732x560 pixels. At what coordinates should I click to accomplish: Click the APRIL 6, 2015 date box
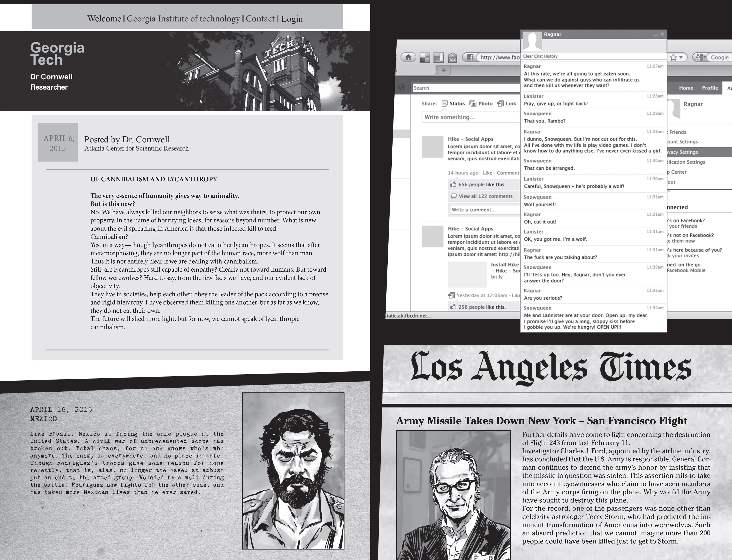coord(58,142)
